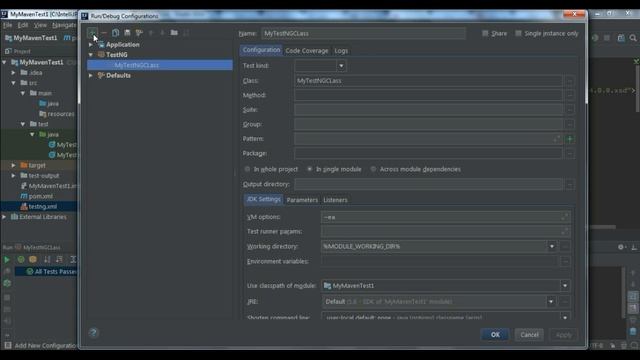Click Group input field
This screenshot has width=640, height=360.
pyautogui.click(x=428, y=124)
